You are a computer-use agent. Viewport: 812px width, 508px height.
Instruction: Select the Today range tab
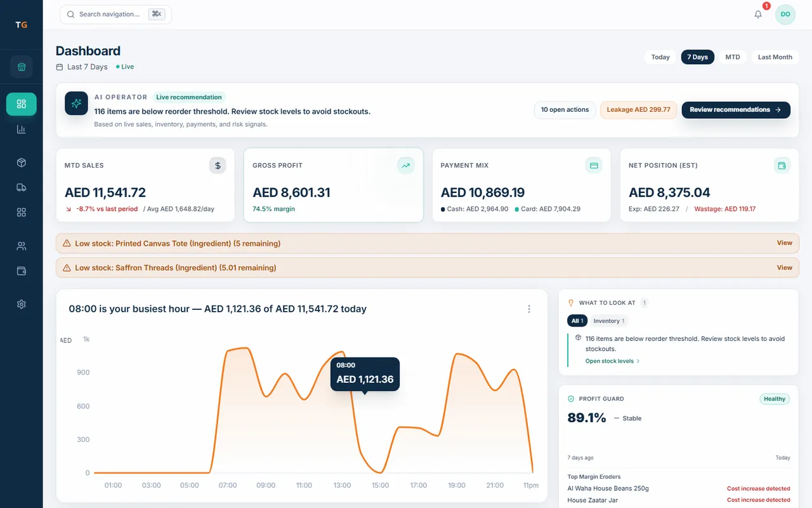pyautogui.click(x=660, y=57)
